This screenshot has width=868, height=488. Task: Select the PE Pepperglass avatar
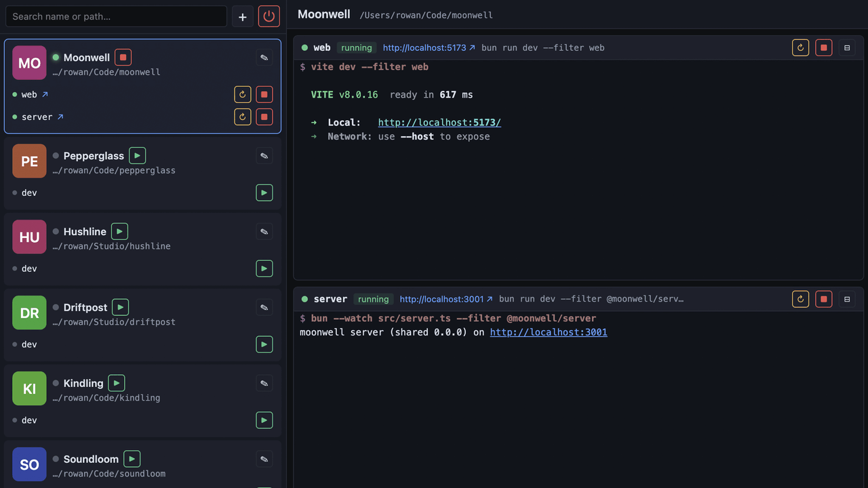(x=29, y=161)
